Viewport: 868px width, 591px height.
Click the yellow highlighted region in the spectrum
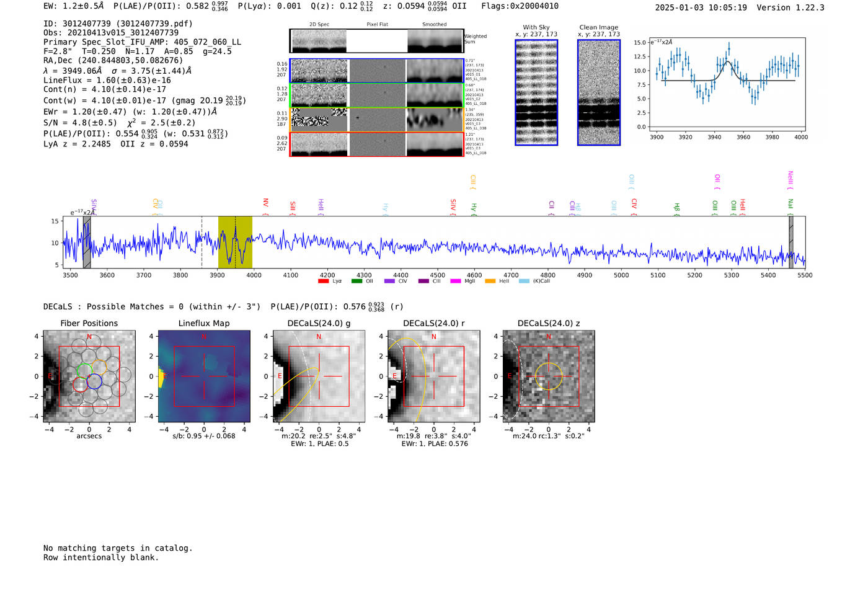coord(235,242)
